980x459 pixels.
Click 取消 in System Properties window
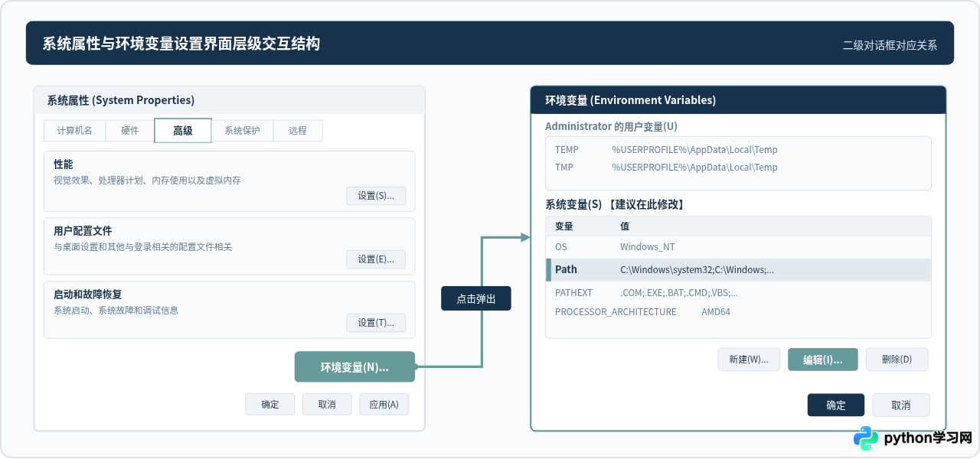[327, 405]
